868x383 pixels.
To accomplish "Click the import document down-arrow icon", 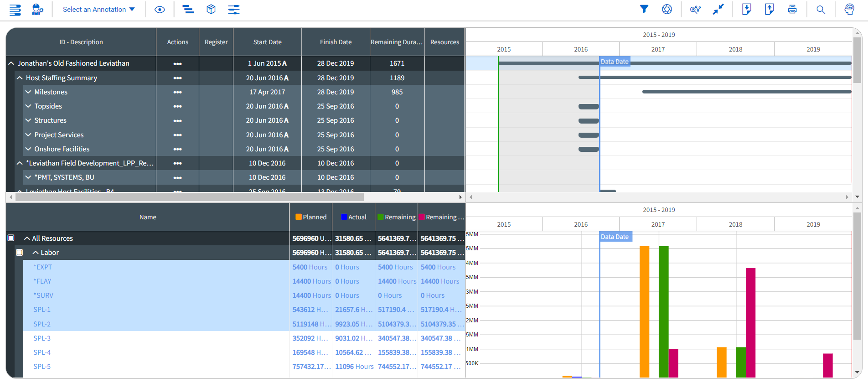I will pyautogui.click(x=747, y=9).
